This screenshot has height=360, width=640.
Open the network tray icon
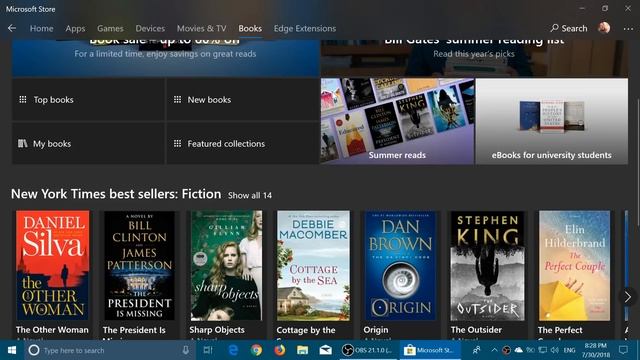coord(542,350)
